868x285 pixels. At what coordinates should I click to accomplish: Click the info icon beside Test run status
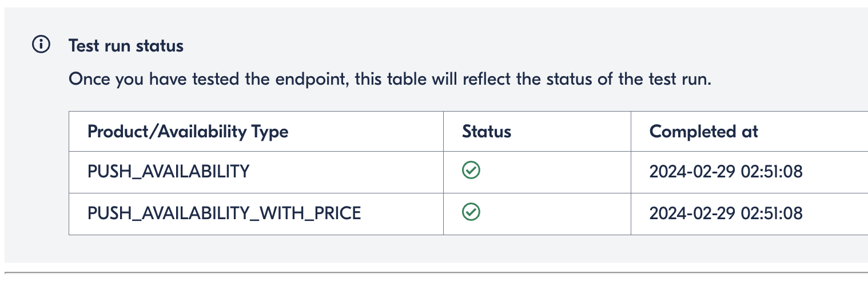click(41, 45)
